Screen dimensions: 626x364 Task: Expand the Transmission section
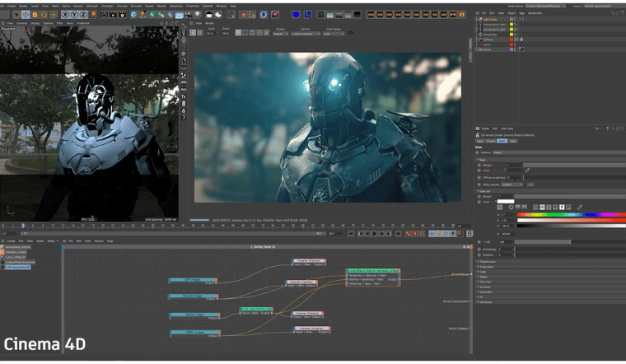pos(486,262)
